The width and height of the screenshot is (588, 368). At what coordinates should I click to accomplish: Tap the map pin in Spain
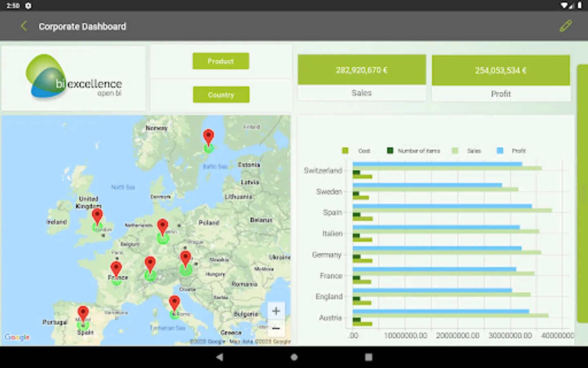83,314
